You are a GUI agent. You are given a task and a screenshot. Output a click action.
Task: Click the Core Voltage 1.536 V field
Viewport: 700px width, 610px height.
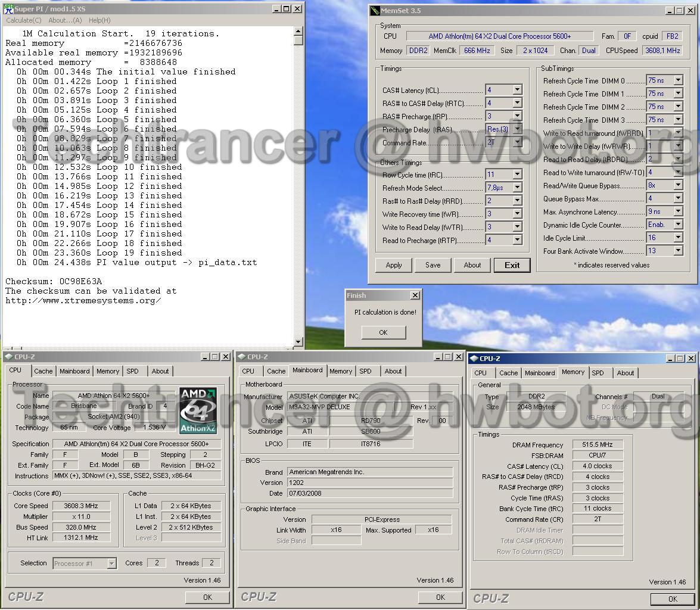(x=154, y=427)
